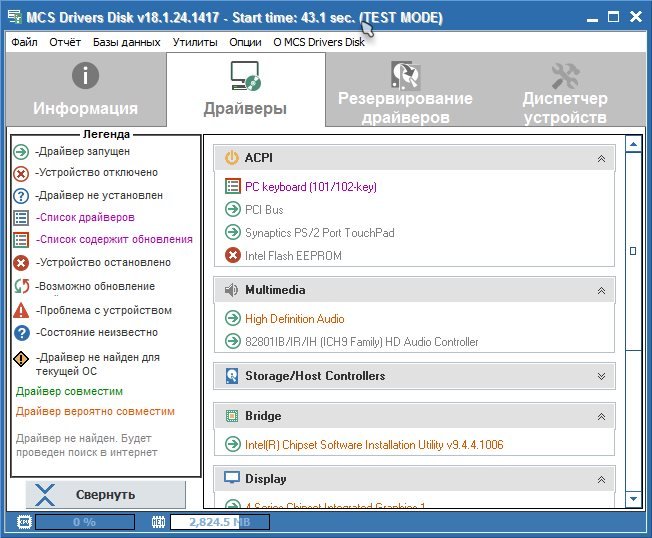Click the ACPI power icon
652x538 pixels.
coord(232,158)
